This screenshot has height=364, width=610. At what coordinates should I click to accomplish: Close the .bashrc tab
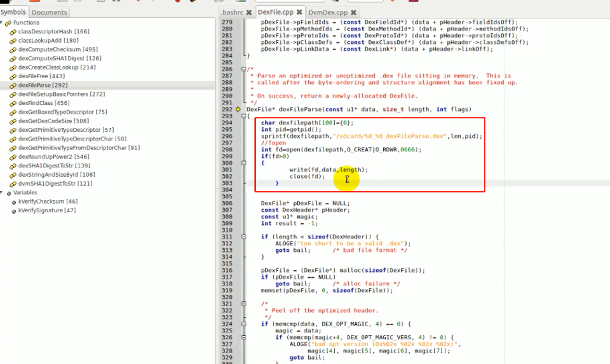pyautogui.click(x=248, y=12)
